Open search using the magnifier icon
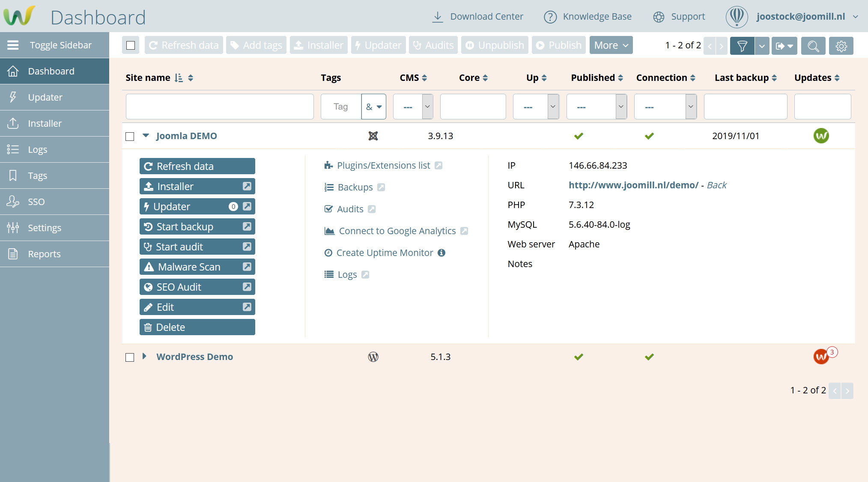The height and width of the screenshot is (482, 868). 813,45
